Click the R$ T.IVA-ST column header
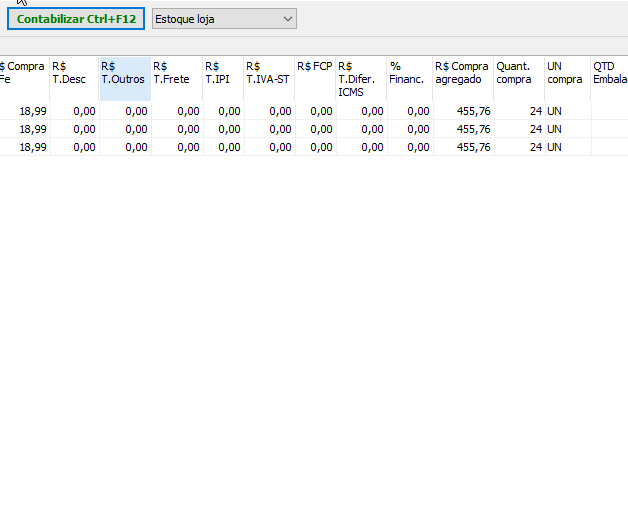This screenshot has height=520, width=628. (x=268, y=78)
